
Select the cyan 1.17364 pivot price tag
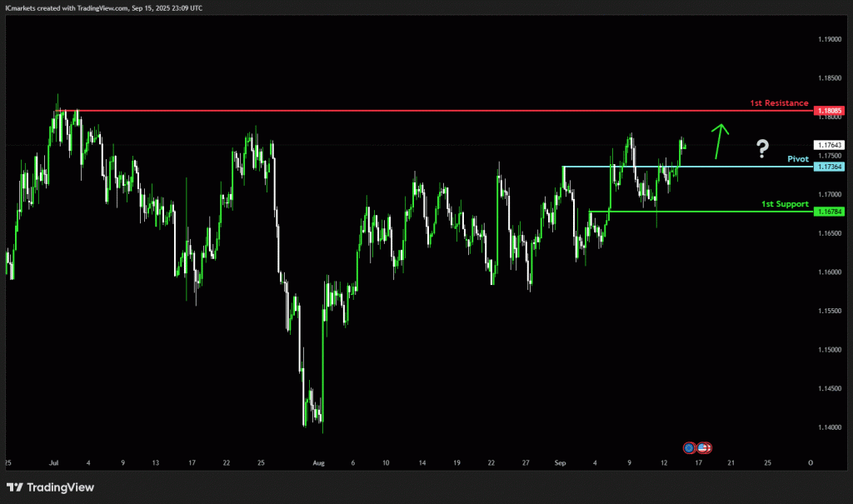tap(829, 167)
